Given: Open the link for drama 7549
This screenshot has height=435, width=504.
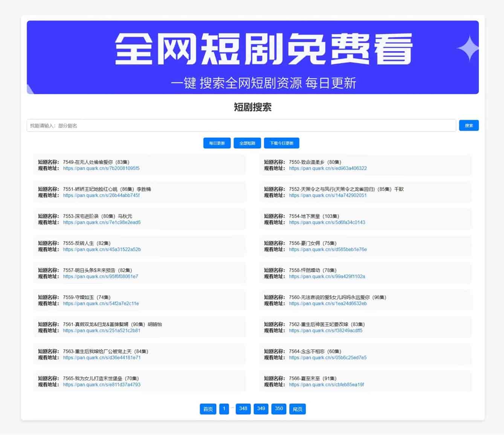Looking at the screenshot, I should click(x=101, y=169).
